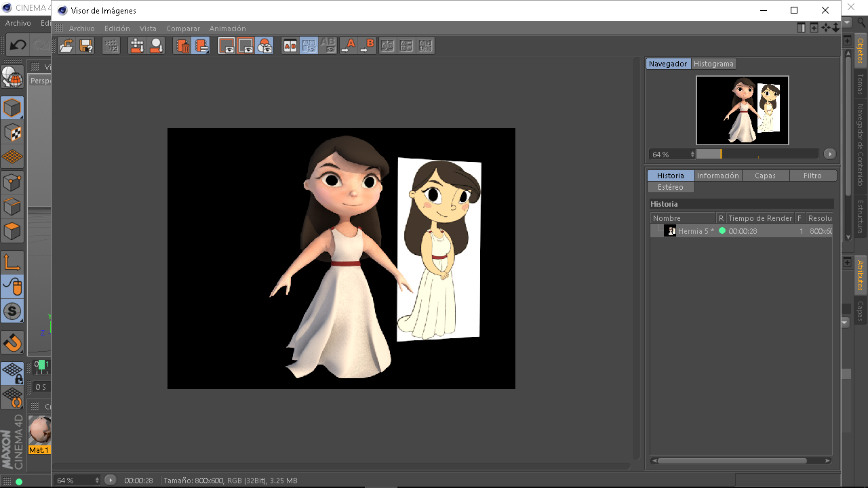This screenshot has height=488, width=868.
Task: Click the Open image folder icon
Action: [66, 46]
